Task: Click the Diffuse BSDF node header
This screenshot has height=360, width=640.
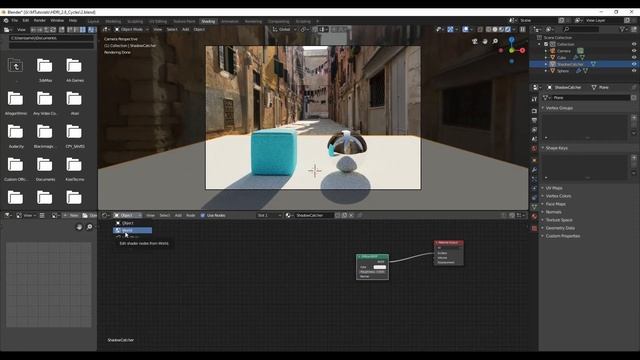Action: 372,257
